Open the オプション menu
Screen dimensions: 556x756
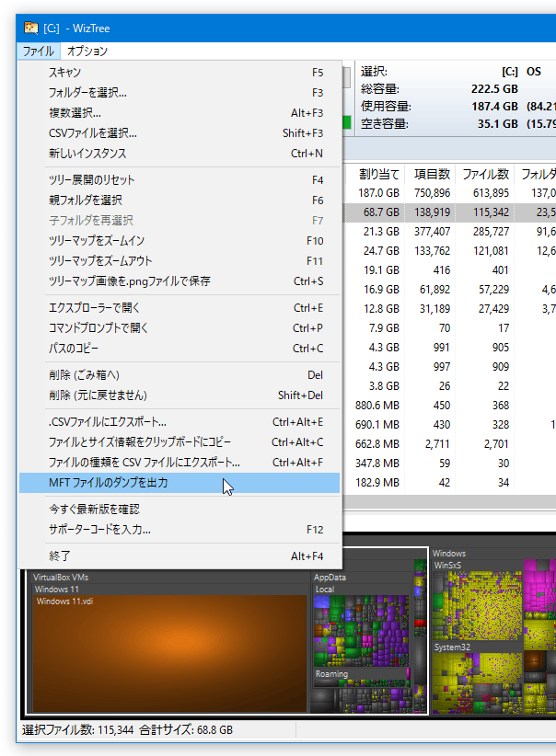pyautogui.click(x=87, y=52)
